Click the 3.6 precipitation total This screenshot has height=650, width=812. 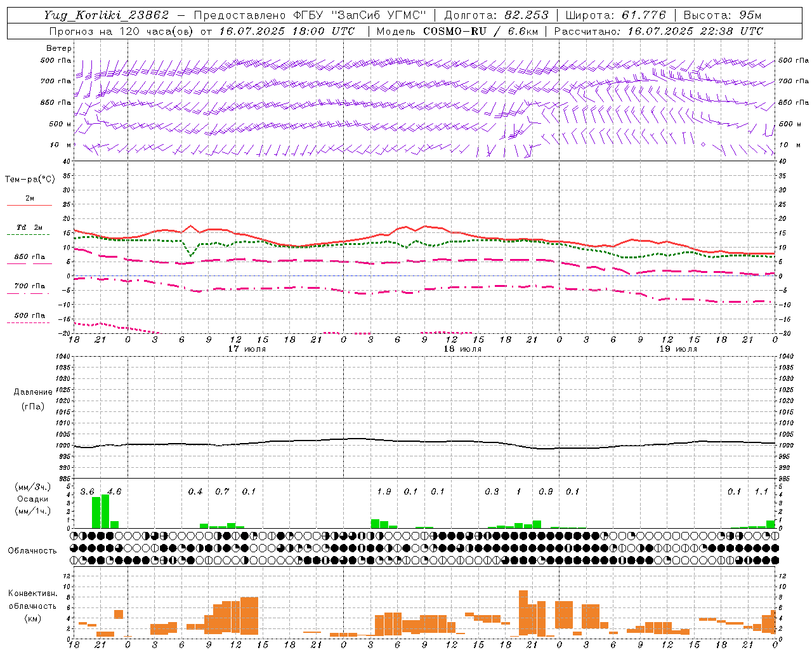[87, 492]
